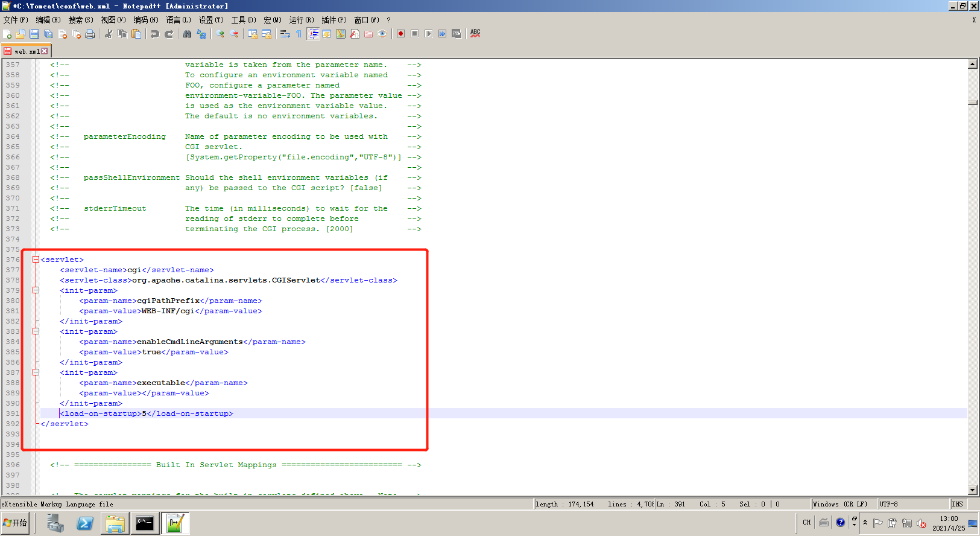The image size is (980, 536).
Task: Open Find with the binoculars icon
Action: click(x=188, y=34)
